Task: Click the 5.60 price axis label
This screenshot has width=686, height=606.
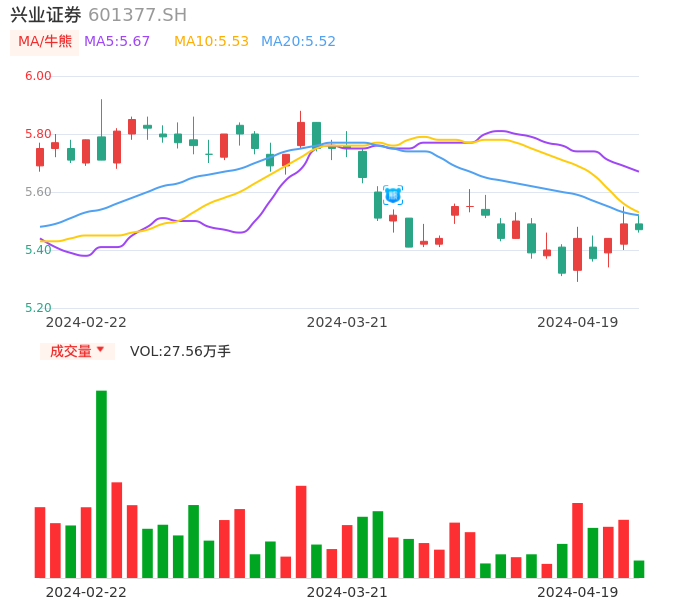Action: [x=38, y=192]
